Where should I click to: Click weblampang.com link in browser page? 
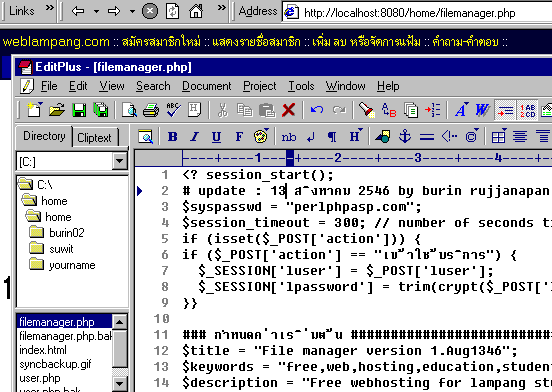[x=56, y=42]
